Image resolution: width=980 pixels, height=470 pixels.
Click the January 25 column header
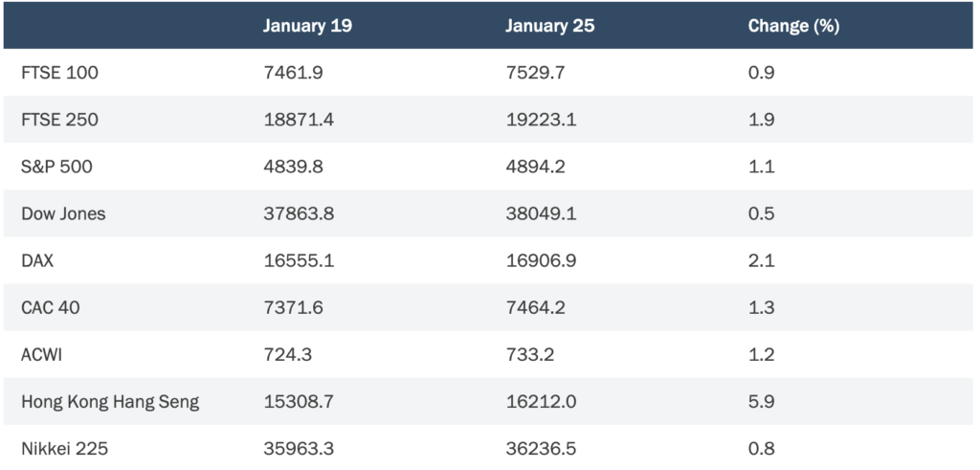point(549,26)
